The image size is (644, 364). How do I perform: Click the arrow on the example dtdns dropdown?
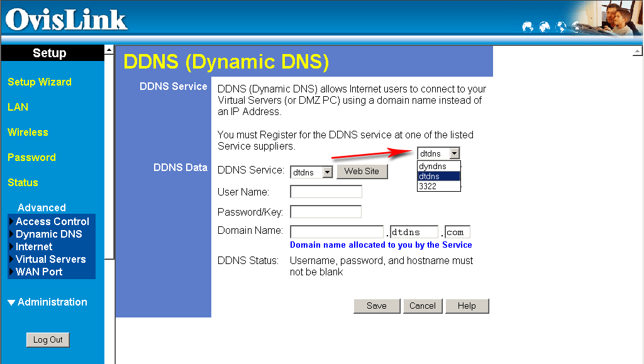(454, 153)
